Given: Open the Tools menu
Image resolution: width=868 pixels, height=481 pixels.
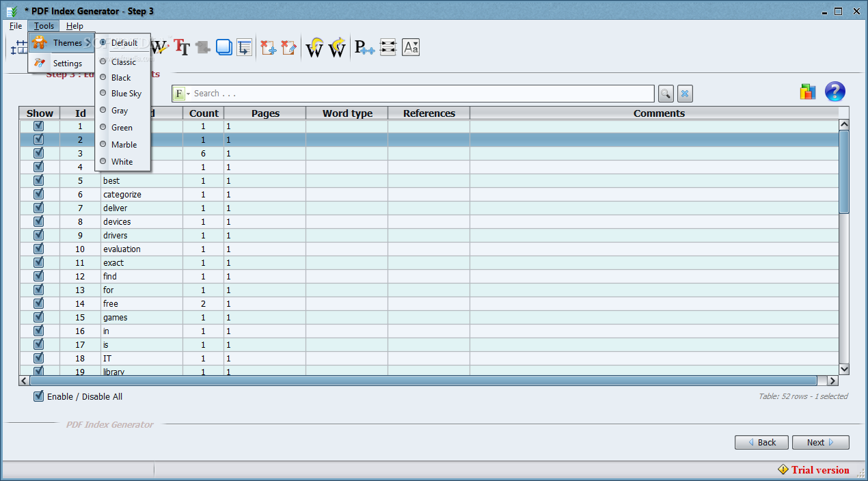Looking at the screenshot, I should point(44,26).
